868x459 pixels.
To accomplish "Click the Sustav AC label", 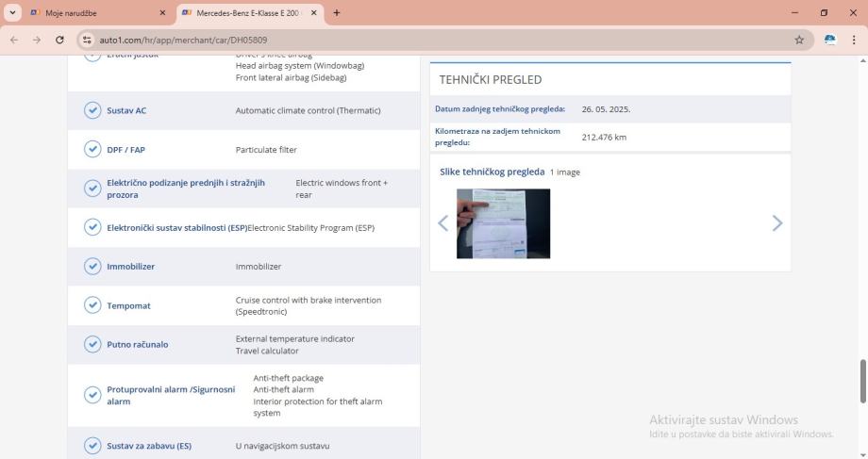I will [x=126, y=110].
